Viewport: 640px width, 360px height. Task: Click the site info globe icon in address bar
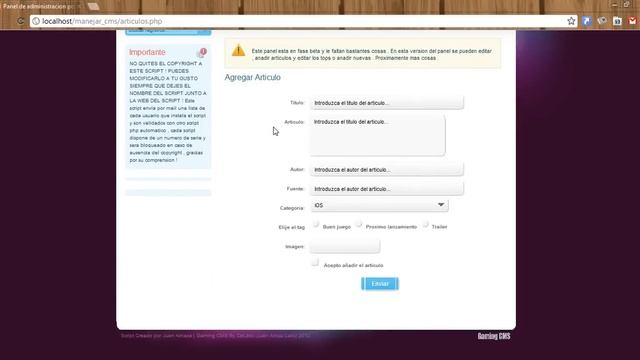(36, 21)
